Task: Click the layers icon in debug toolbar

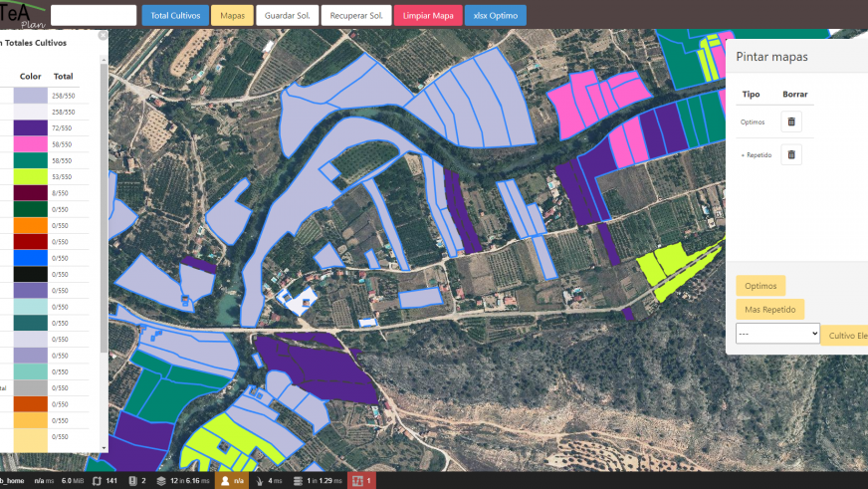Action: pos(161,481)
